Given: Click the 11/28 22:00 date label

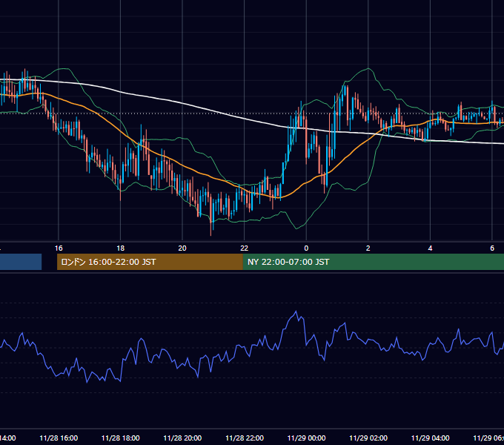Looking at the screenshot, I should pyautogui.click(x=245, y=438).
